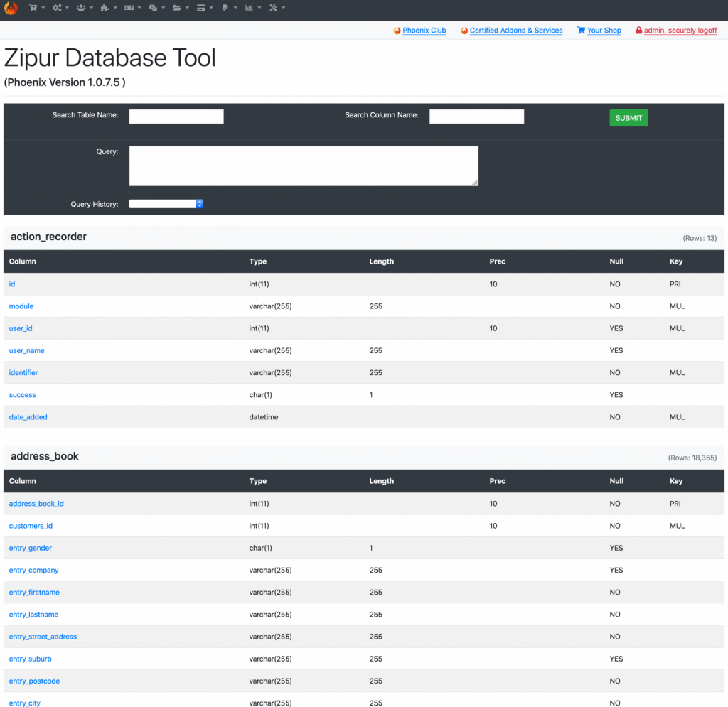Go to Your Shop link
This screenshot has width=728, height=707.
604,30
